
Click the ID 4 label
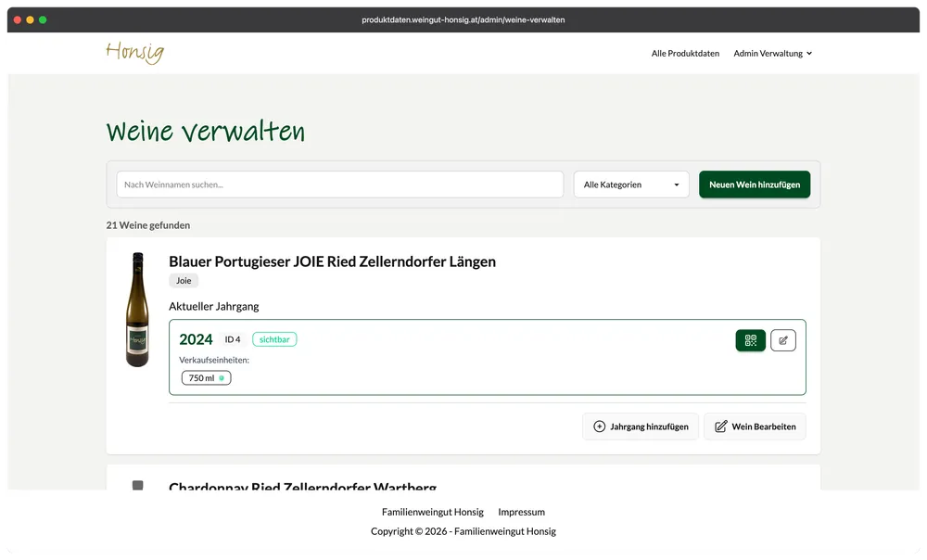pos(233,339)
